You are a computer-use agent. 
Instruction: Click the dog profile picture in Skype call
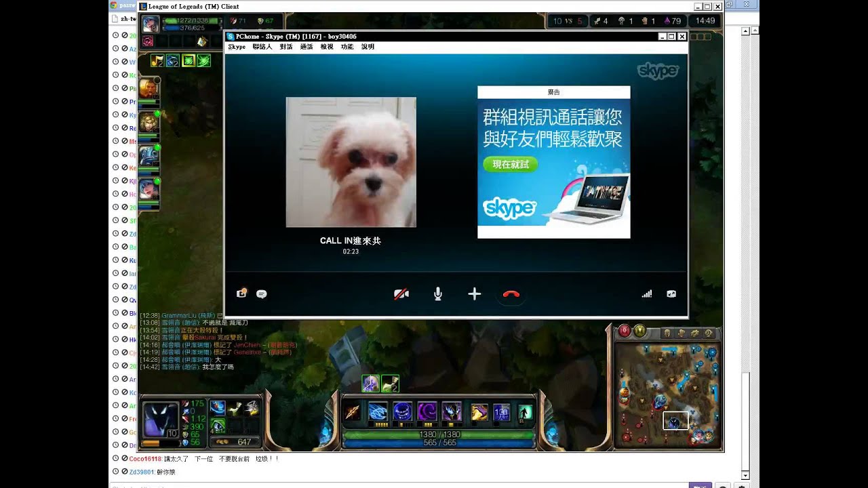coord(351,162)
